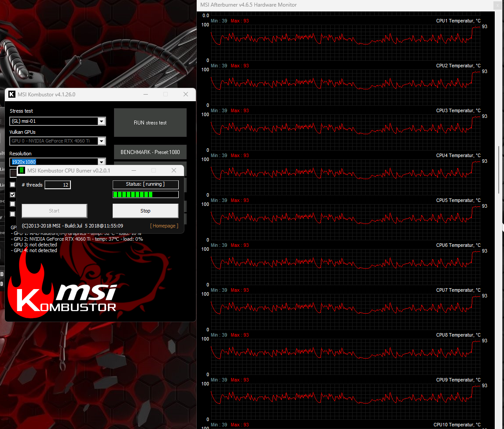Close the CPU Burner v0.2.0.1 window
Viewport: 504px width, 429px height.
click(x=174, y=170)
